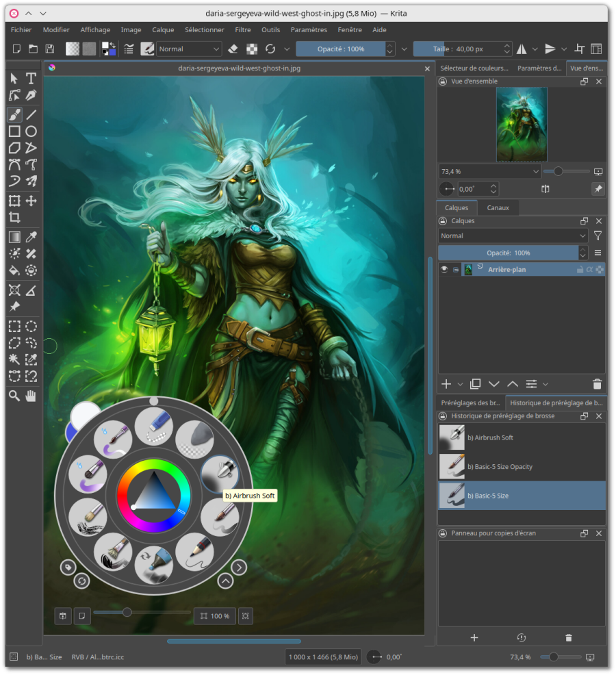Select the Rectangular Selection tool

pyautogui.click(x=14, y=327)
